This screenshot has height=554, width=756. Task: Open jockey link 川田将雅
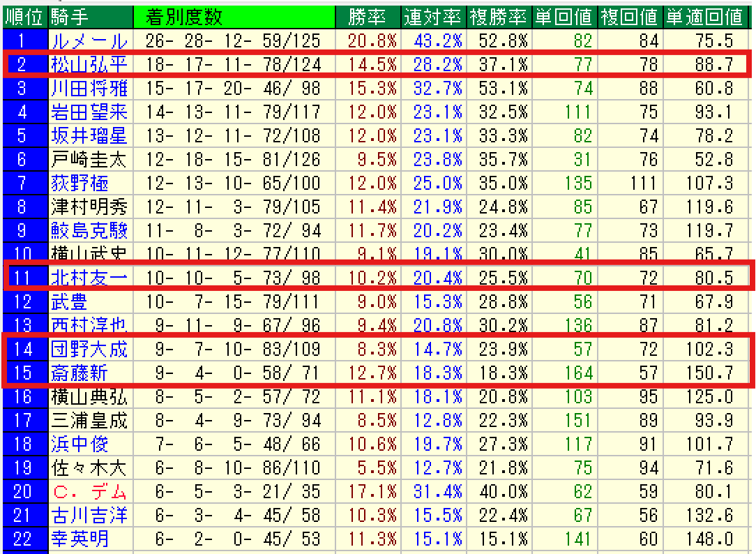(90, 88)
